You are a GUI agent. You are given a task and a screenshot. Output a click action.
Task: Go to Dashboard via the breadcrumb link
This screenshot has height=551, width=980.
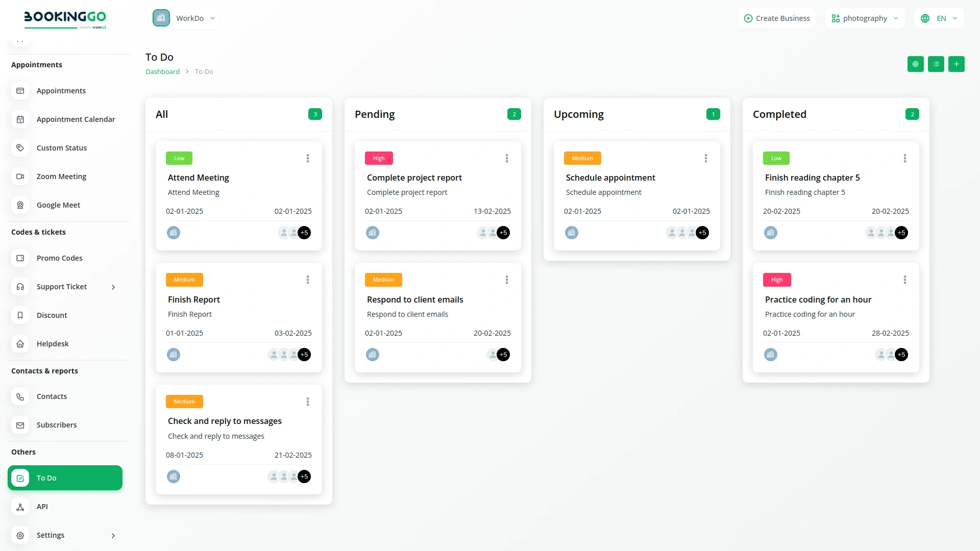[x=162, y=71]
